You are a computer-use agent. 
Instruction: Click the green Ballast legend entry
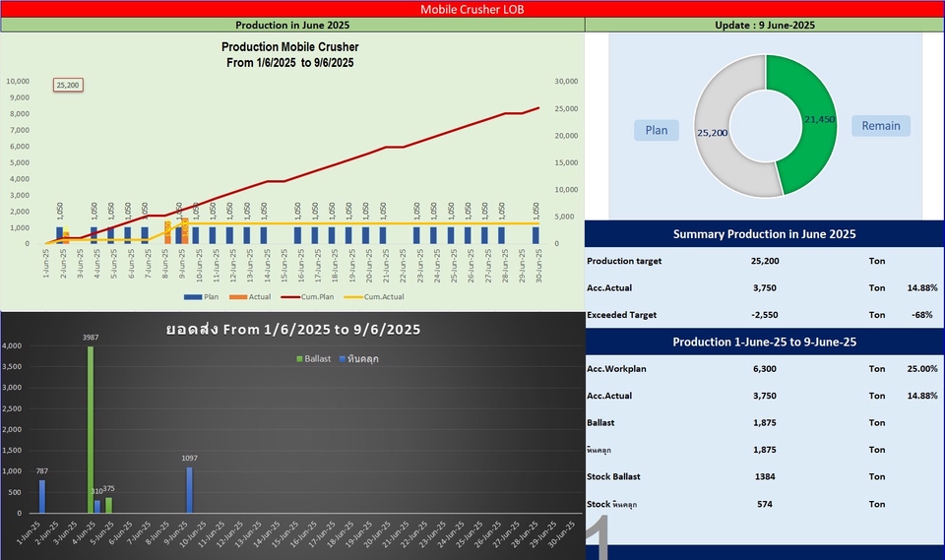pos(314,358)
